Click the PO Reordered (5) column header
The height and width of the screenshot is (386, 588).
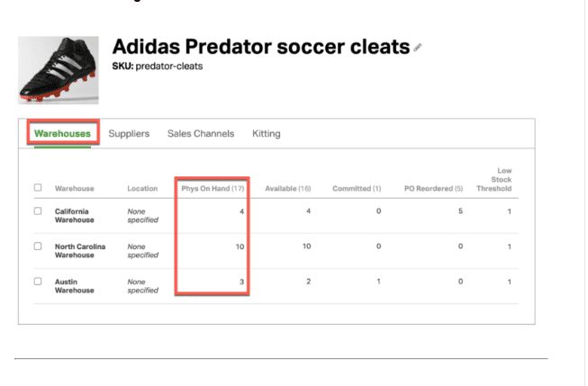coord(433,189)
